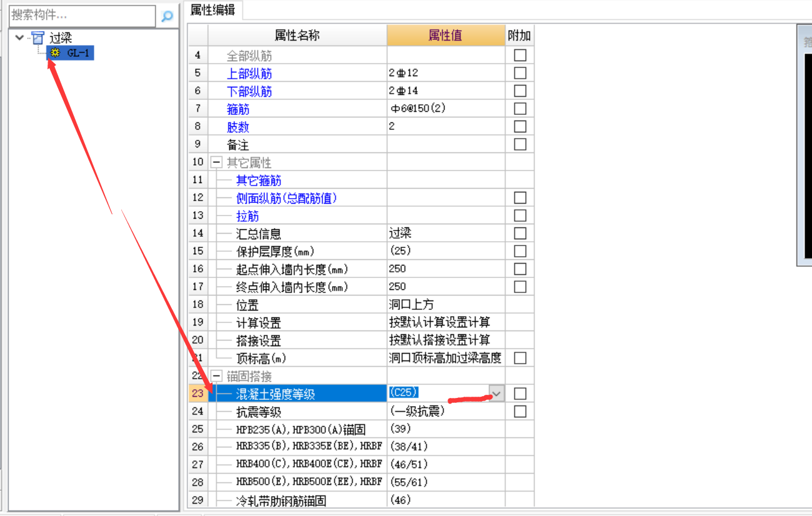Check the 附加 box for 顶标高
Screen dimensions: 812x516
click(x=520, y=358)
